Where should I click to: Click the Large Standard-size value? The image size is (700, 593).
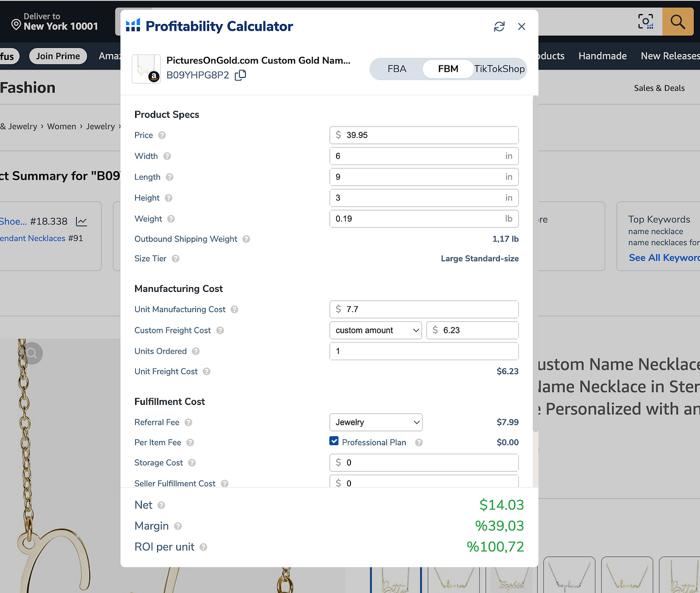(480, 259)
